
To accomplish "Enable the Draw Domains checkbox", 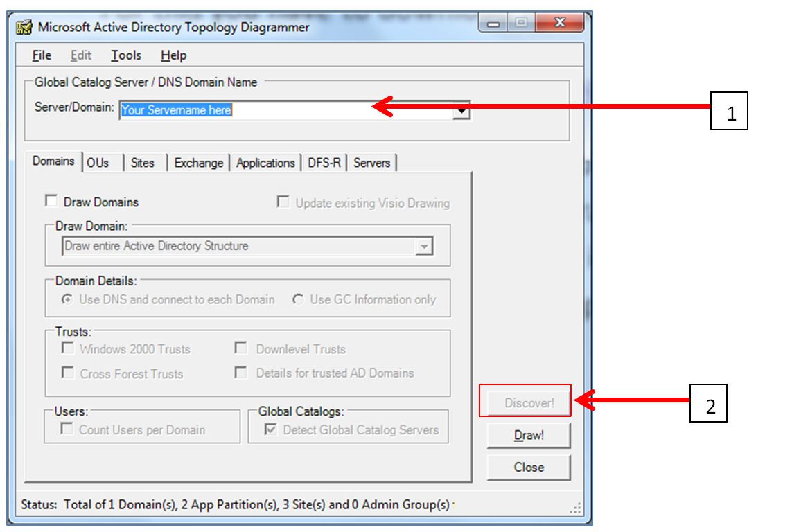I will [x=51, y=201].
